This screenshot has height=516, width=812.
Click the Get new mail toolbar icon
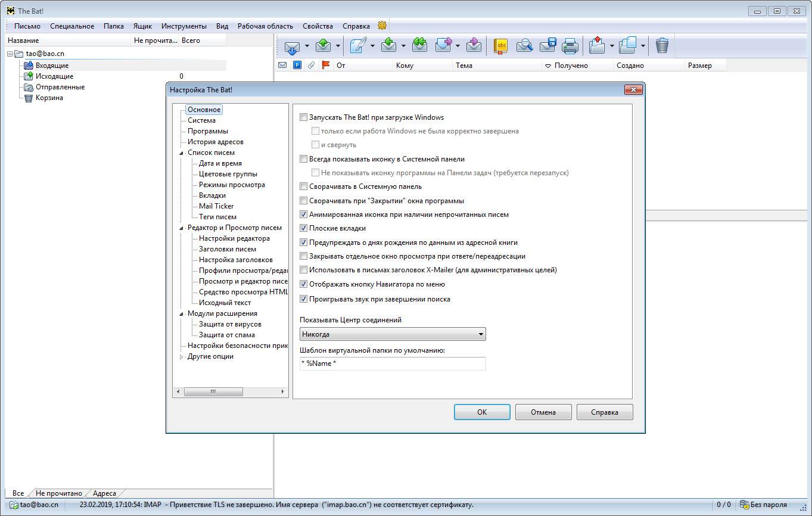click(x=291, y=46)
